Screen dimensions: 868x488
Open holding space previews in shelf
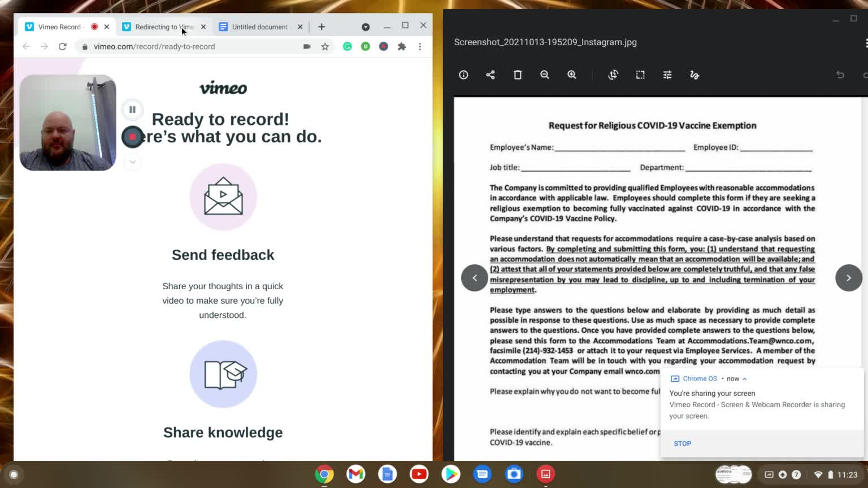[734, 474]
